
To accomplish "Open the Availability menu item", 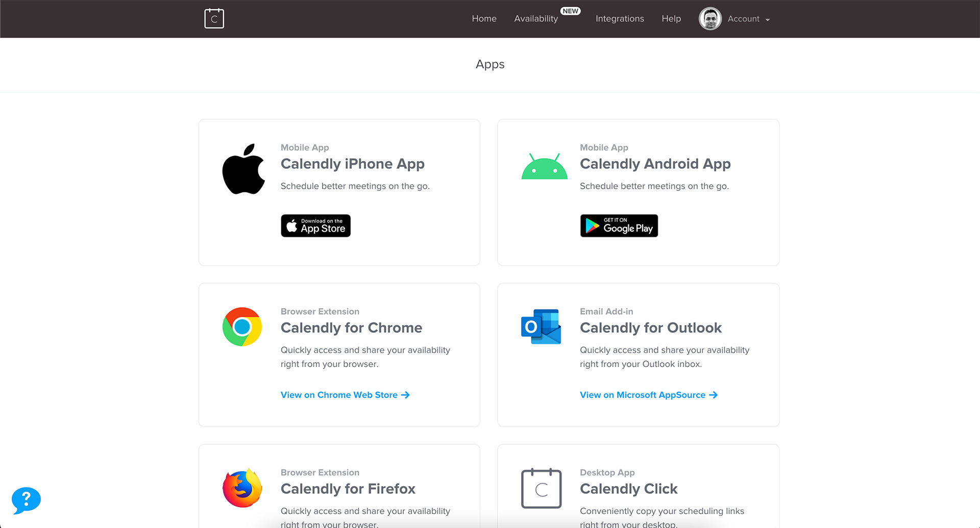I will click(x=536, y=19).
